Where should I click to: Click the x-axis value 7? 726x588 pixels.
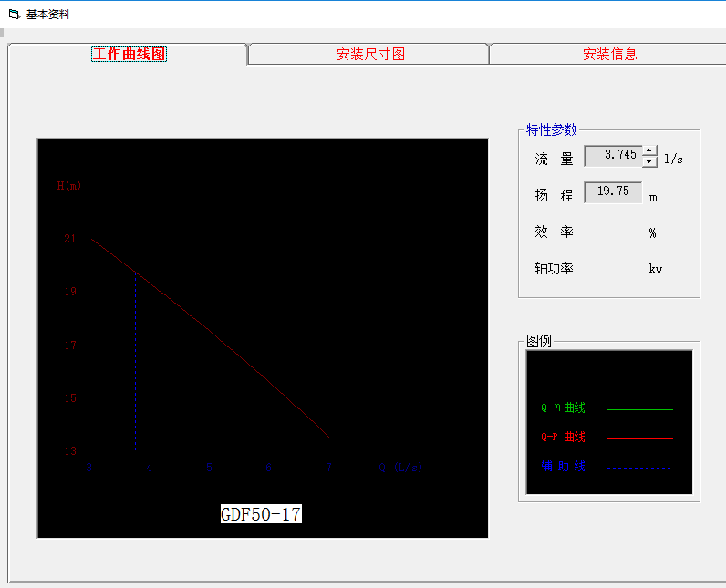[x=328, y=468]
